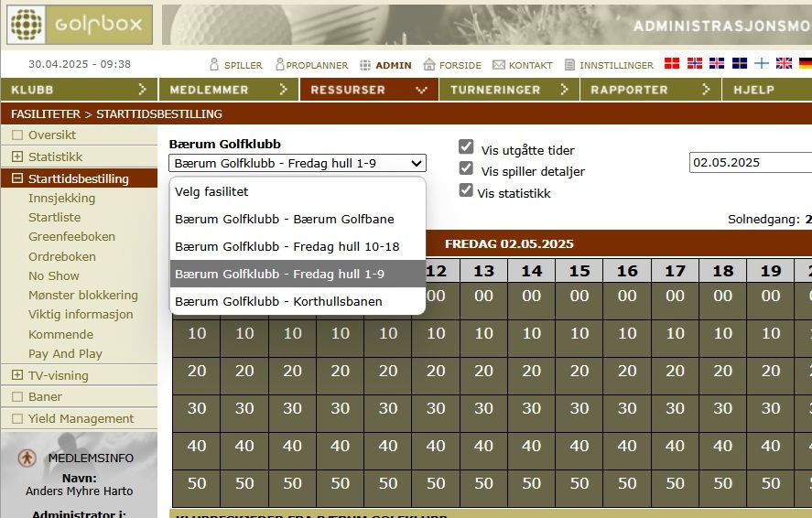The image size is (812, 518).
Task: Select the Yield Management sidebar item
Action: 80,418
